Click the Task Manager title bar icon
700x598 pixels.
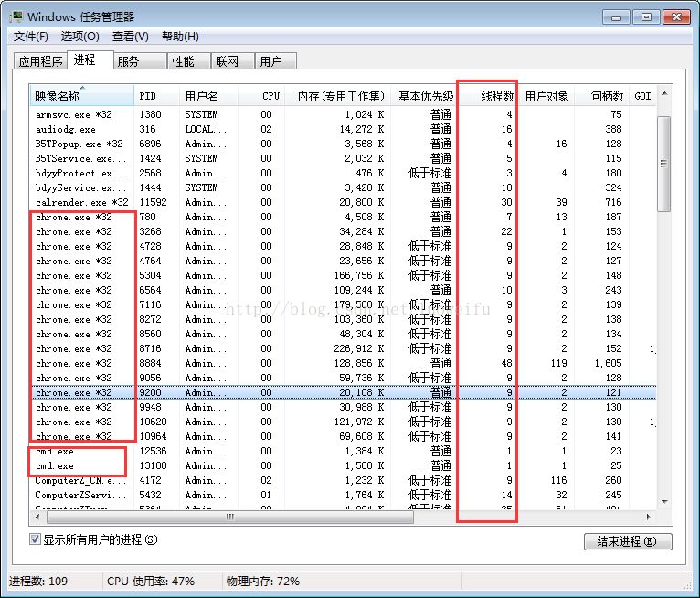click(x=16, y=17)
